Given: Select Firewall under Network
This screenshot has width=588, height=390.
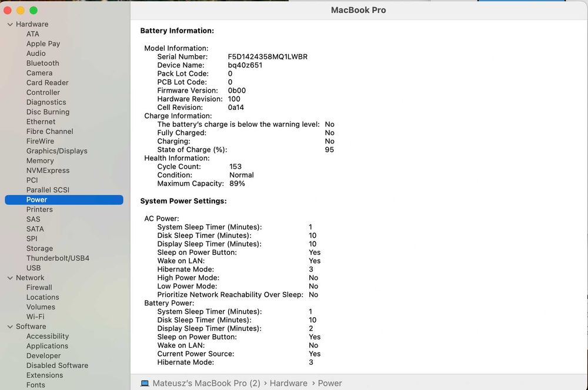Looking at the screenshot, I should 39,287.
